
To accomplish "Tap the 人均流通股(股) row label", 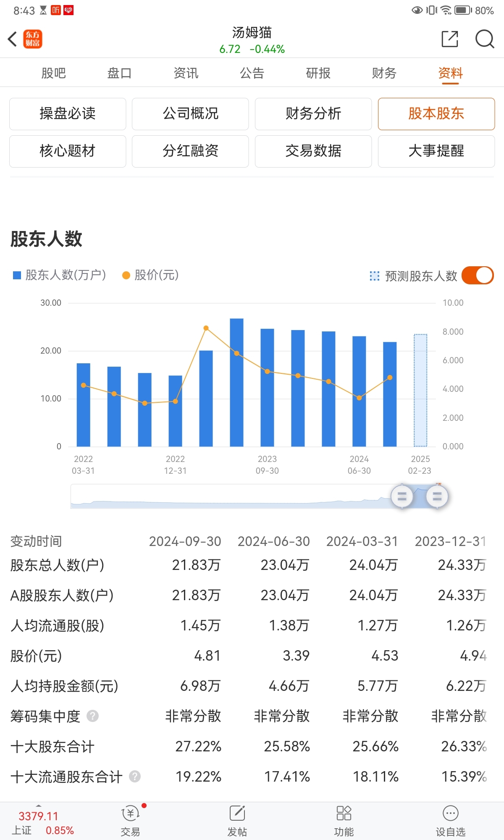I will pos(58,625).
